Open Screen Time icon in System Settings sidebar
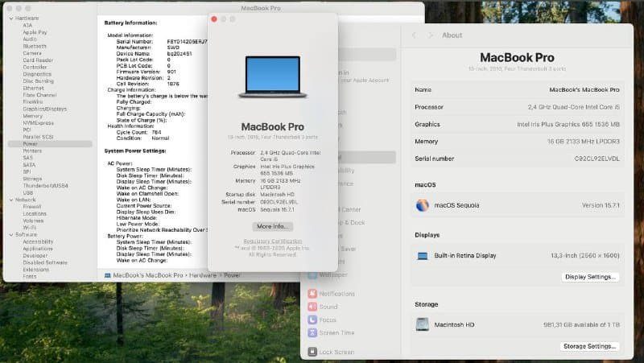The image size is (644, 363). point(312,332)
